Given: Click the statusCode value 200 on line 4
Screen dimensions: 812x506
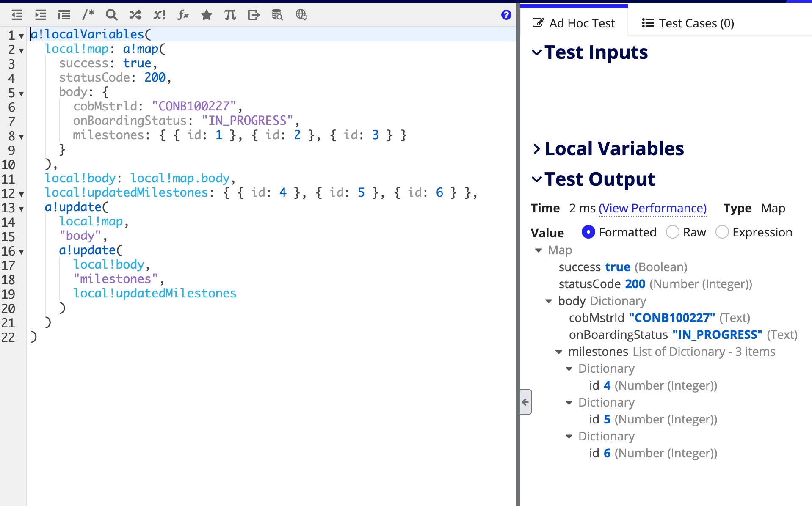Looking at the screenshot, I should tap(155, 77).
